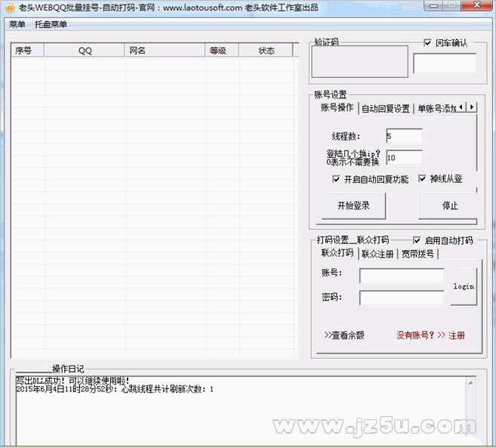Toggle the 启用自动打码 checkbox
496x448 pixels.
pyautogui.click(x=417, y=240)
